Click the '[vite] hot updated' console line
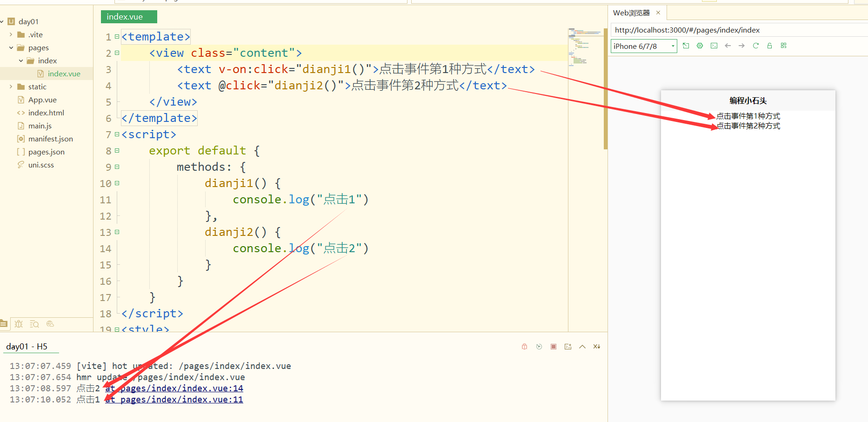Viewport: 868px width, 422px height. pos(150,366)
